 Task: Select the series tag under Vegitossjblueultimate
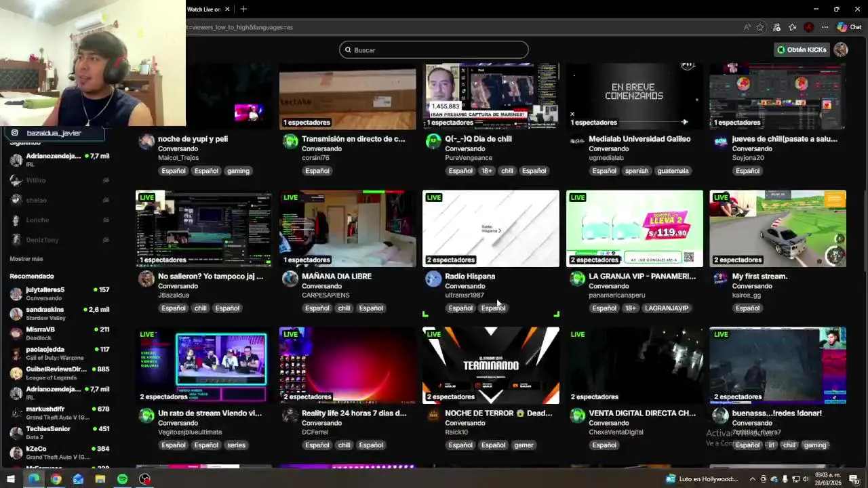(237, 445)
